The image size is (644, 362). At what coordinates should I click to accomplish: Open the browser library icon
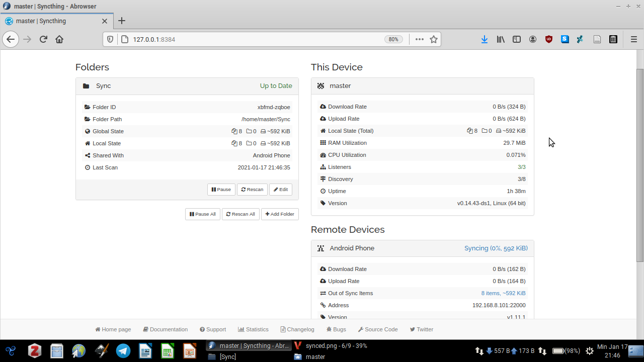tap(501, 39)
